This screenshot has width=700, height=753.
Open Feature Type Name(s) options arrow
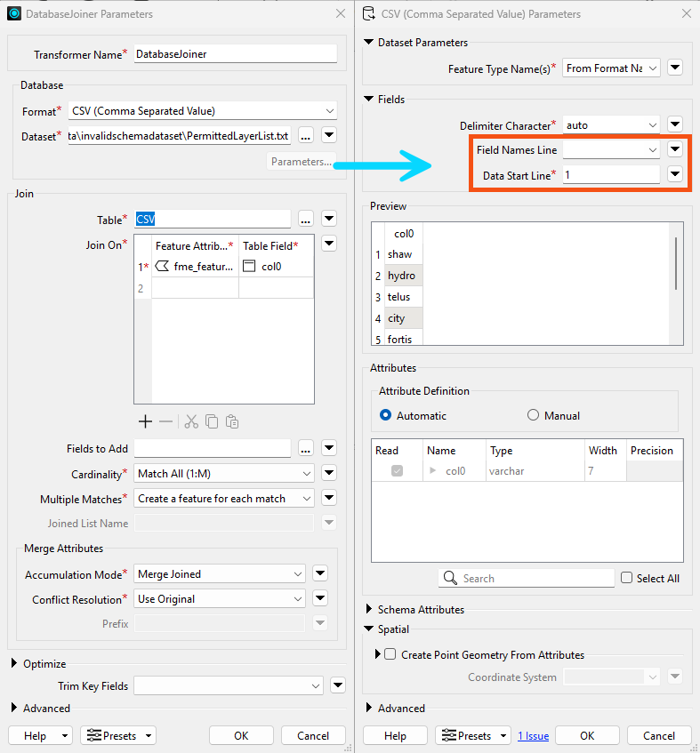pos(675,68)
